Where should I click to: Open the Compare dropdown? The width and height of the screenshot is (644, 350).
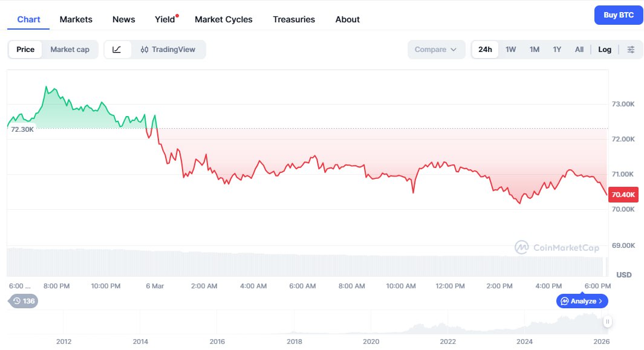coord(435,50)
